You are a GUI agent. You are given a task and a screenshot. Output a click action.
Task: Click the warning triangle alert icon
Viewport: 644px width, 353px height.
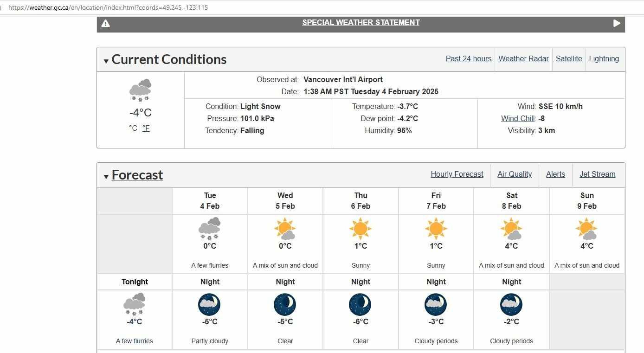106,23
